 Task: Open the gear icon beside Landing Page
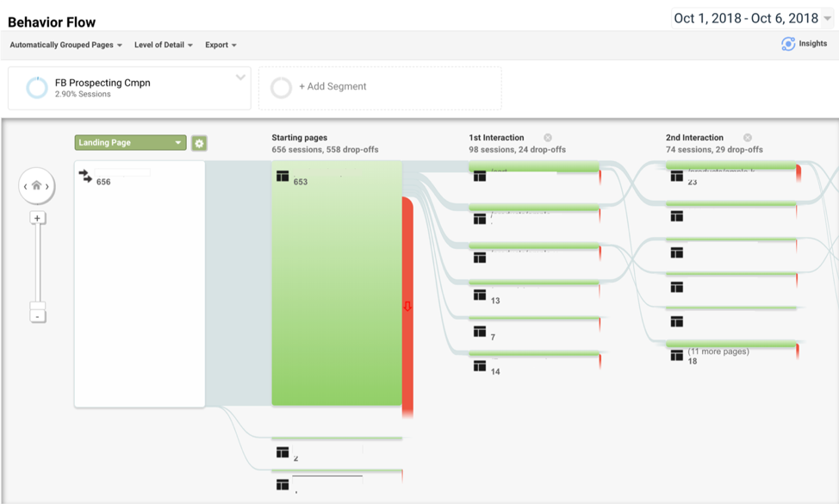199,142
